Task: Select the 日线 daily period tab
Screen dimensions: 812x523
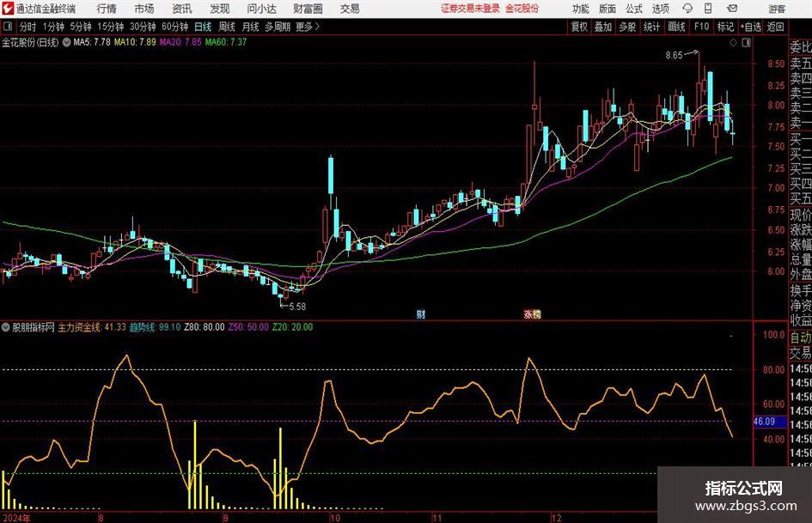Action: tap(203, 27)
